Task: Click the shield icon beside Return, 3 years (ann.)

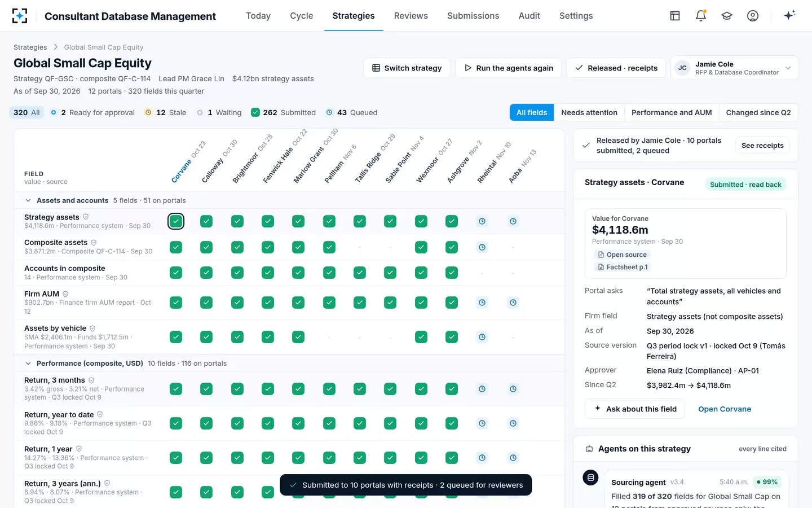Action: coord(107,483)
